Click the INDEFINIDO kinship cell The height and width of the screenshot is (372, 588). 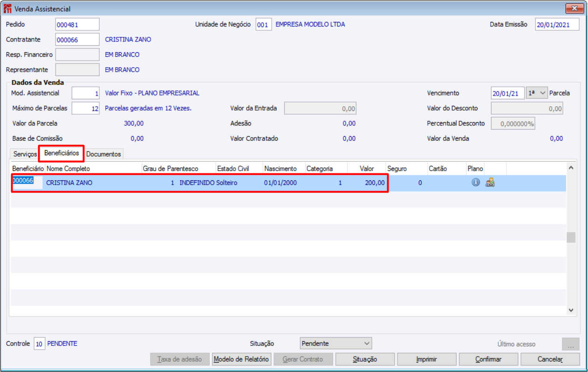(x=197, y=183)
